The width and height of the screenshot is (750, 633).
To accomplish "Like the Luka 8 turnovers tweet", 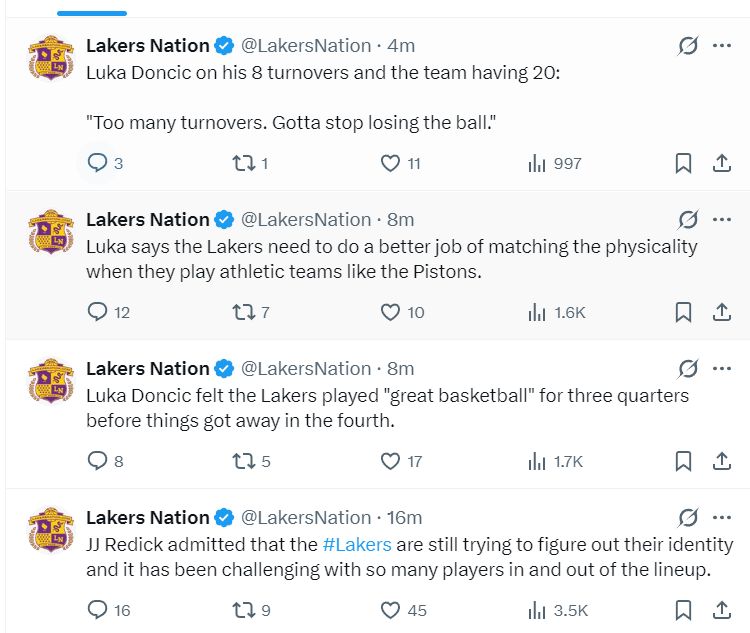I will point(391,163).
